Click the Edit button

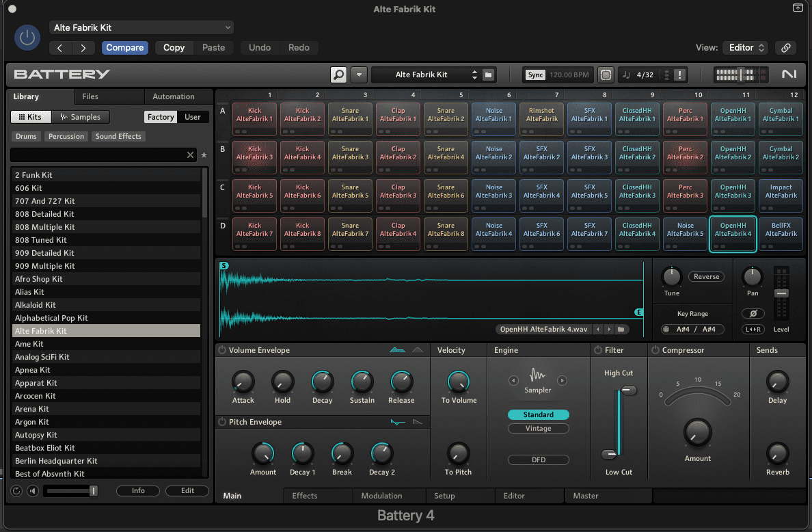coord(187,490)
